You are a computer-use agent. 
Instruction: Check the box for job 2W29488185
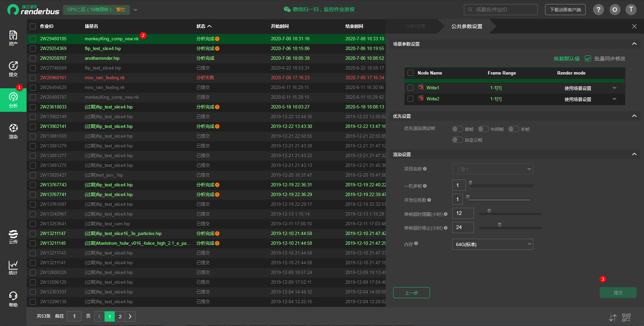click(33, 39)
